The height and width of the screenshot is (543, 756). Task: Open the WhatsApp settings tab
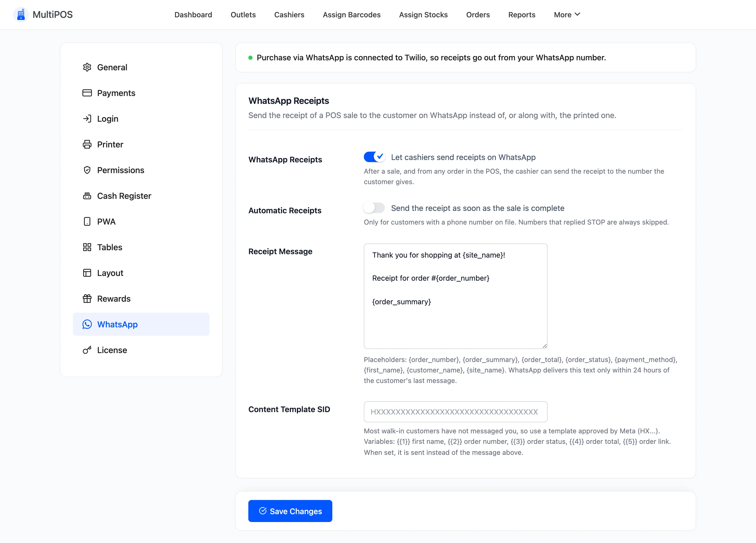pyautogui.click(x=141, y=324)
